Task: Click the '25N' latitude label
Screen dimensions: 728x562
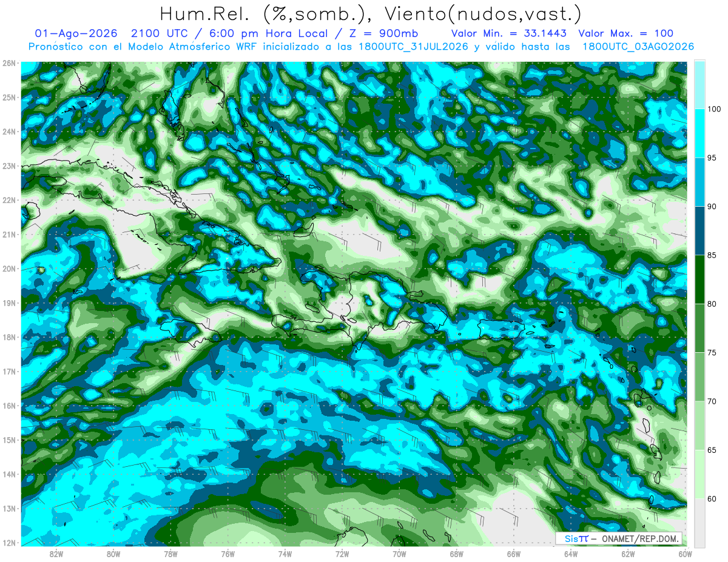Action: tap(9, 97)
